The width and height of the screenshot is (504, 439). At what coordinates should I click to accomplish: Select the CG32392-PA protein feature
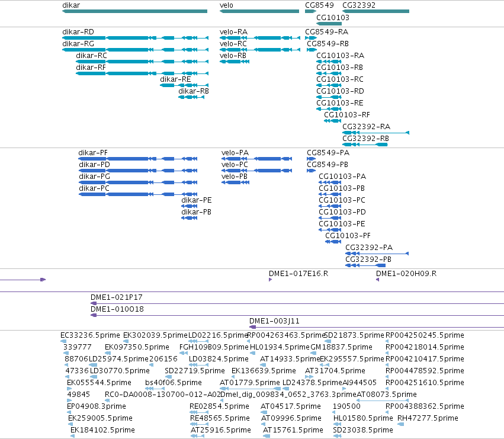[377, 254]
